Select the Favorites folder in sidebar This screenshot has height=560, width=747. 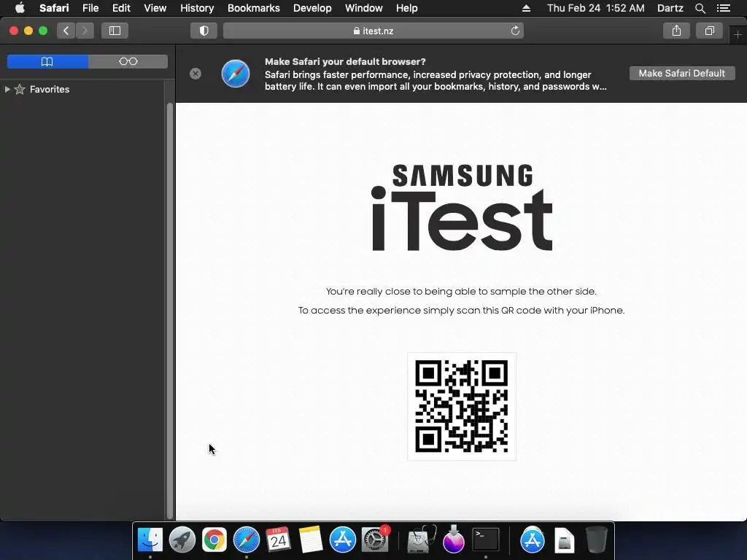point(49,89)
